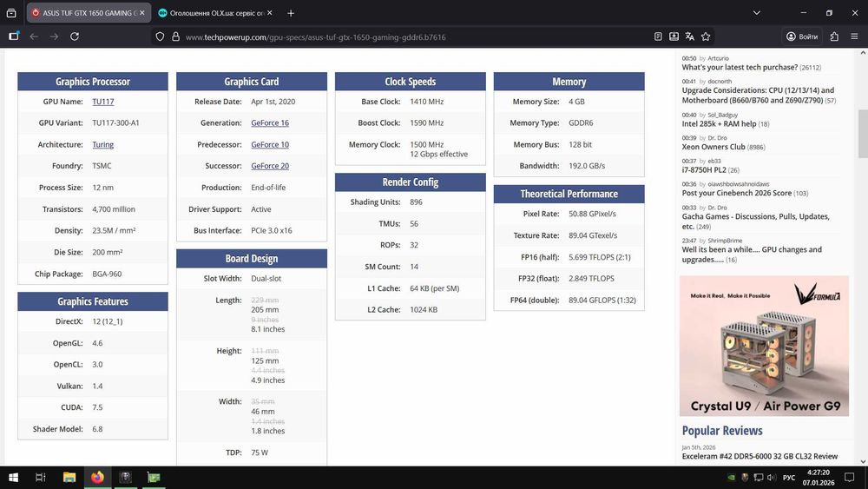The width and height of the screenshot is (868, 489).
Task: Go forward one page
Action: point(54,36)
